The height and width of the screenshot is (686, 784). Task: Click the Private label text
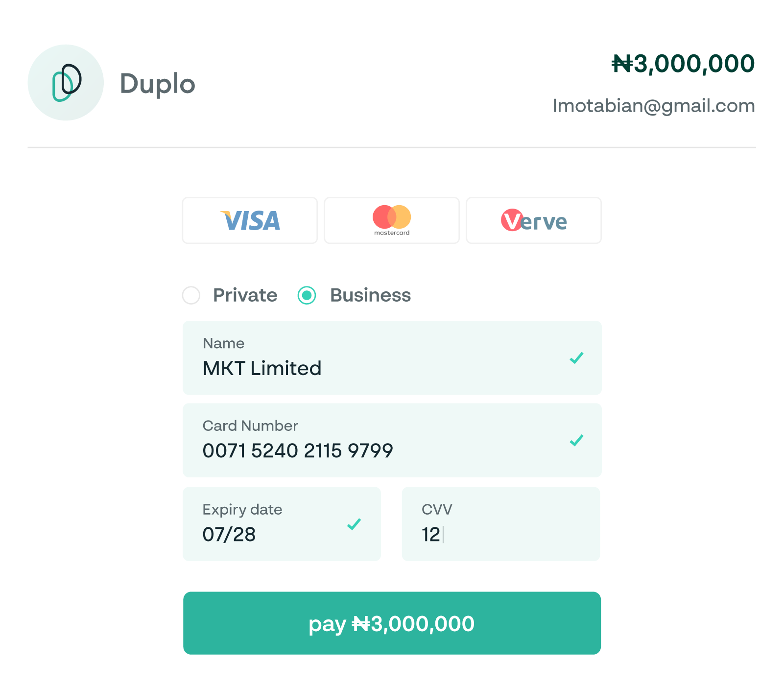(245, 295)
